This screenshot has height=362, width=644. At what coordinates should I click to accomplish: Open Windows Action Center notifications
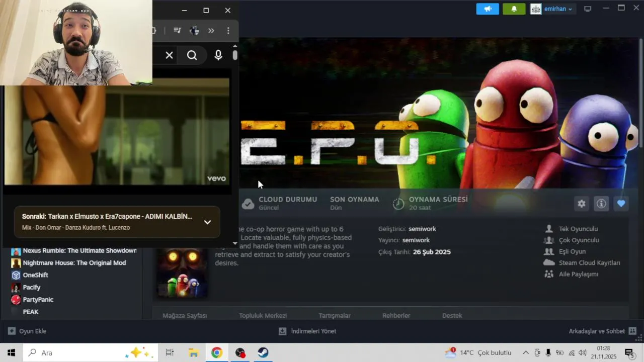coord(629,352)
